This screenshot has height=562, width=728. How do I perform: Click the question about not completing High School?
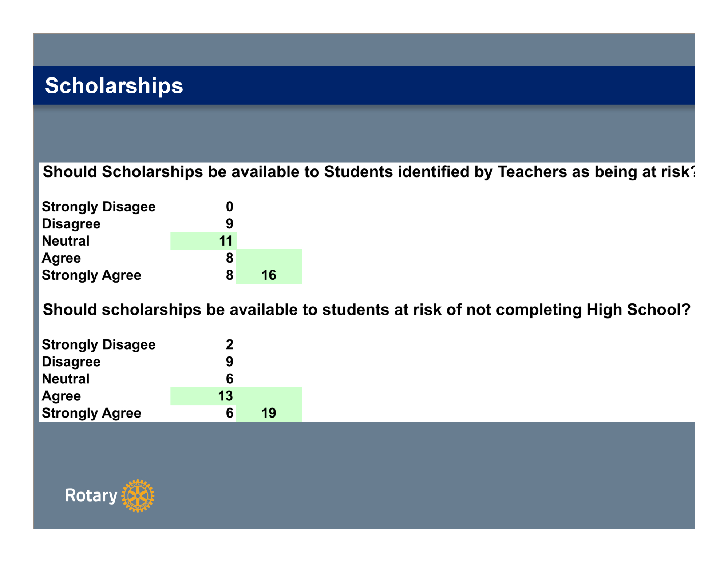click(366, 310)
